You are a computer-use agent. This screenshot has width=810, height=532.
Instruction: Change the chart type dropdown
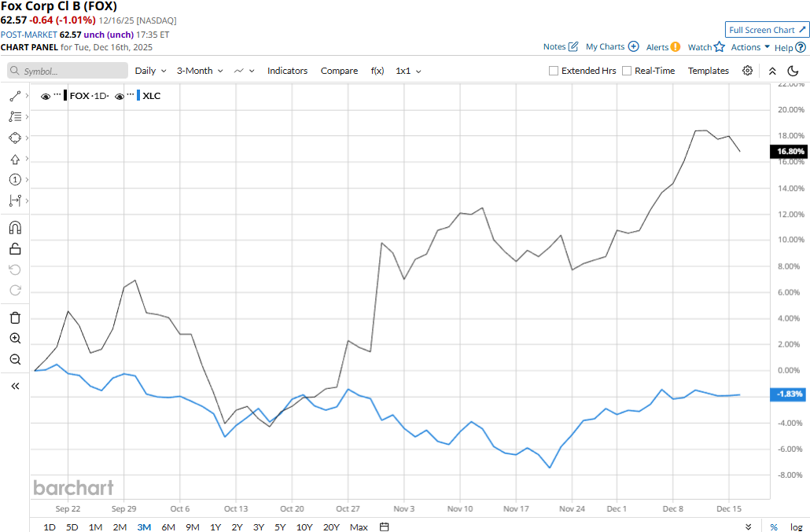pos(245,71)
